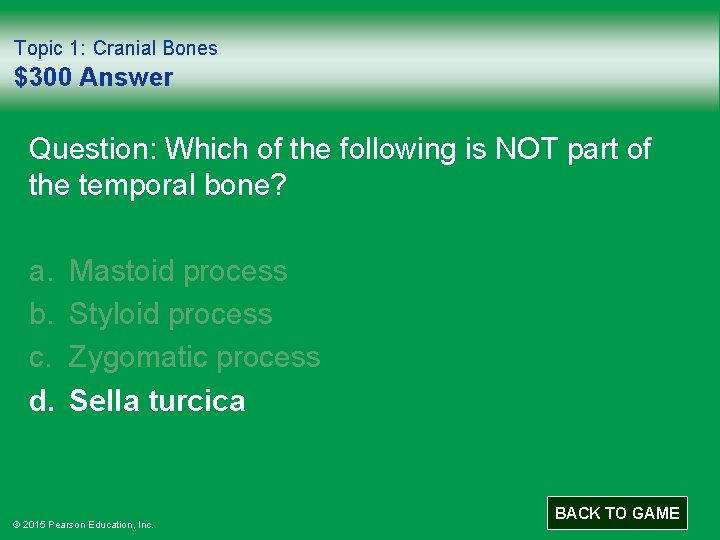Select the $300 Answer title
The width and height of the screenshot is (720, 540).
click(x=94, y=77)
